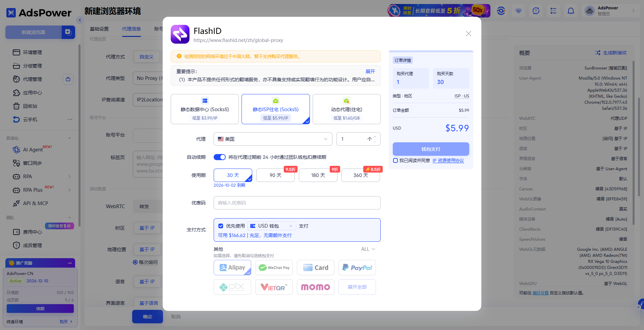
Task: Click the 取消 button
Action: coord(176,317)
